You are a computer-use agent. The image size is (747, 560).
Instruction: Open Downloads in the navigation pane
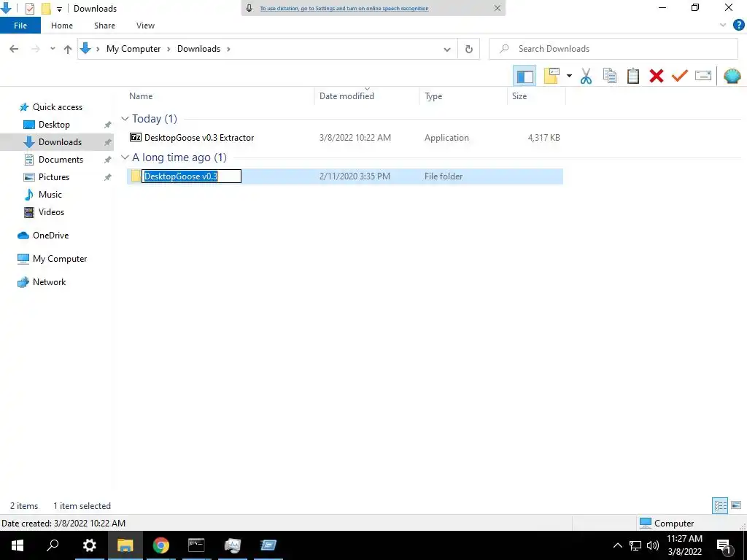(60, 142)
